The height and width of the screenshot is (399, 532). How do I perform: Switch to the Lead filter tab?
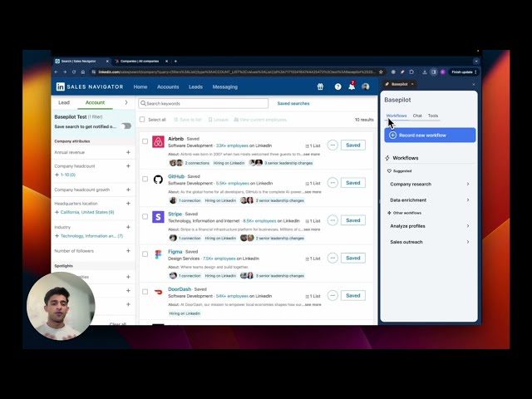click(64, 102)
